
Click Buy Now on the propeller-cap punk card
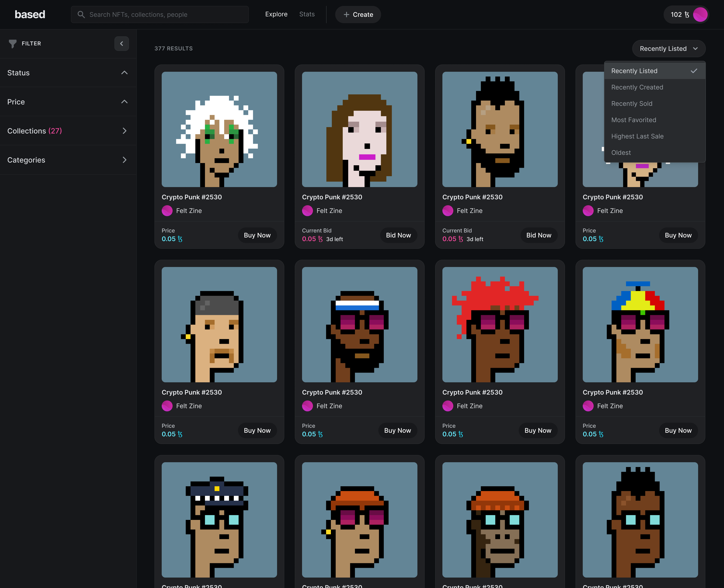click(x=678, y=430)
